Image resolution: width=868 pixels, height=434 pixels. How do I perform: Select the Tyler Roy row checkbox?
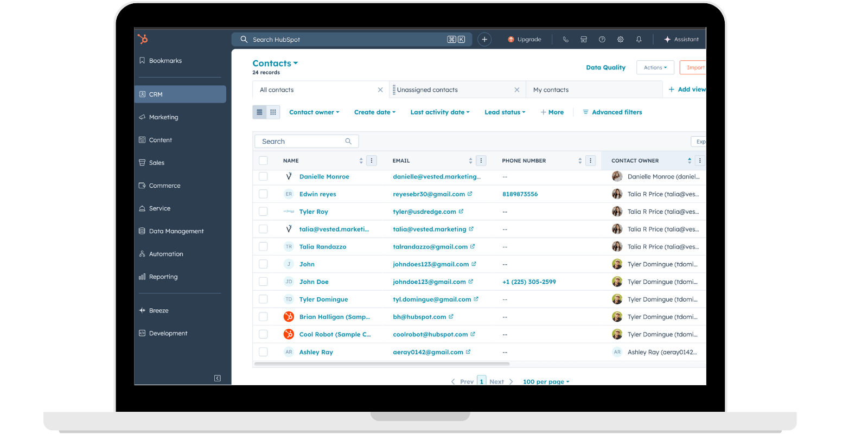click(x=263, y=212)
